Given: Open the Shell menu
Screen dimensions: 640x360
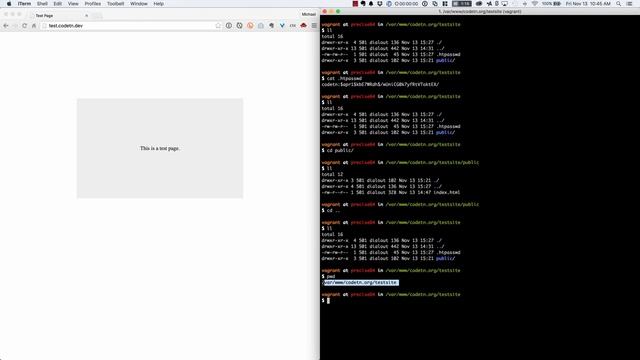Looking at the screenshot, I should coord(42,4).
